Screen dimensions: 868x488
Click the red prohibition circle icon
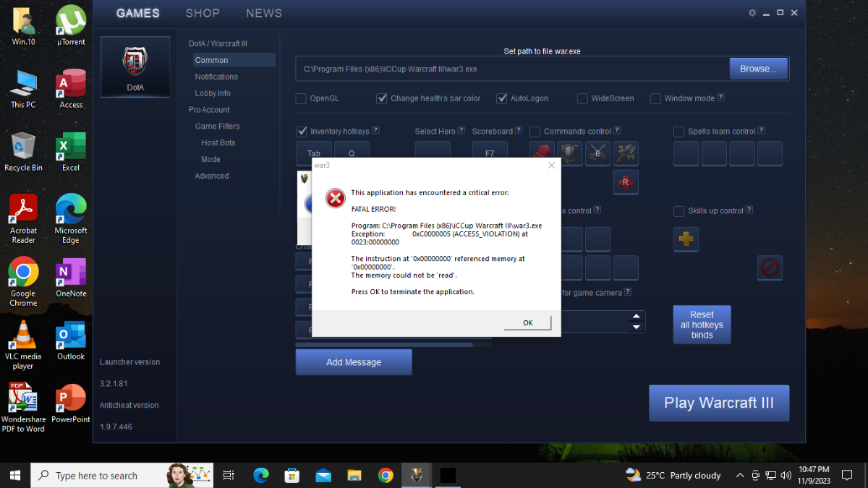[770, 268]
